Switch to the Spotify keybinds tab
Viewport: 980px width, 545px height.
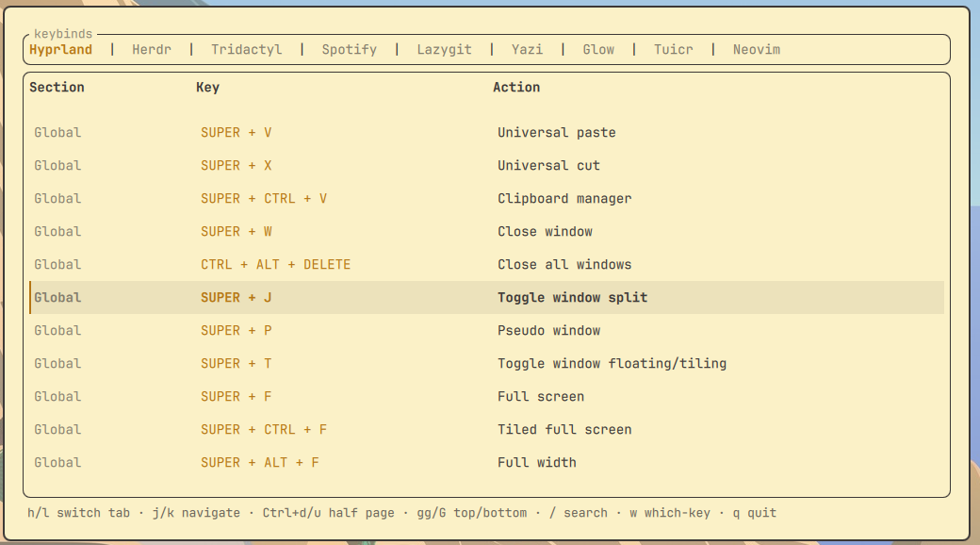(x=350, y=49)
